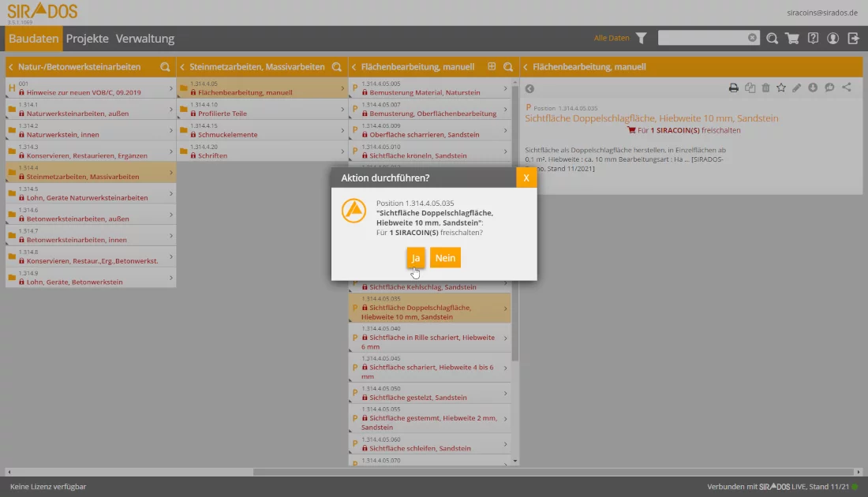Click the filter funnel icon
The image size is (868, 497).
coord(642,38)
